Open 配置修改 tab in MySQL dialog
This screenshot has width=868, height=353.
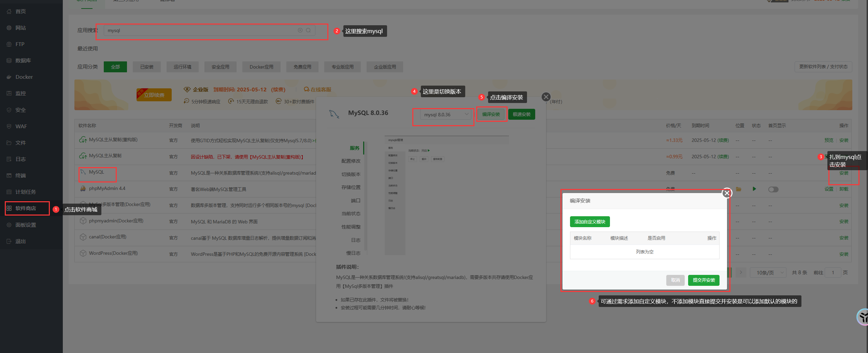(x=351, y=161)
